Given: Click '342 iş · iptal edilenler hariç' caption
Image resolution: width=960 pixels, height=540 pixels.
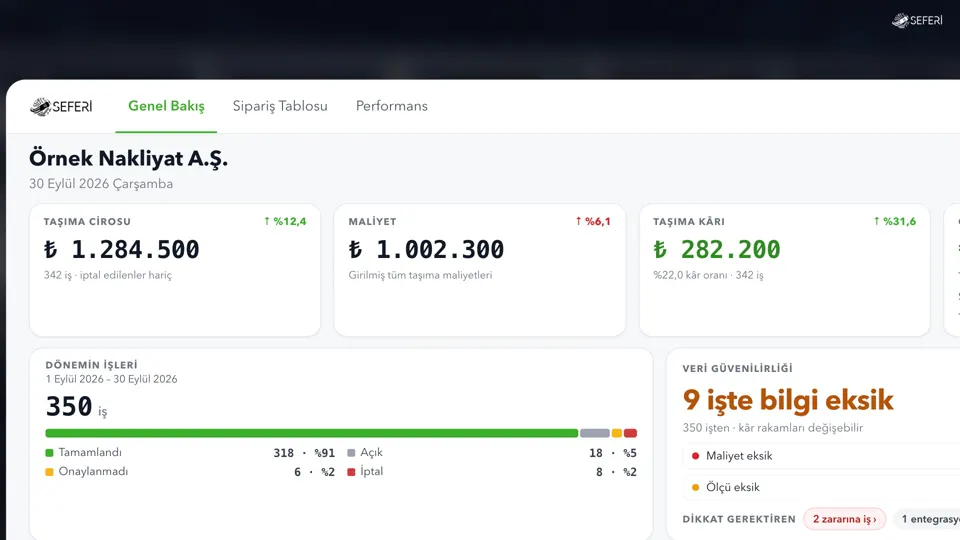Looking at the screenshot, I should pyautogui.click(x=108, y=275).
